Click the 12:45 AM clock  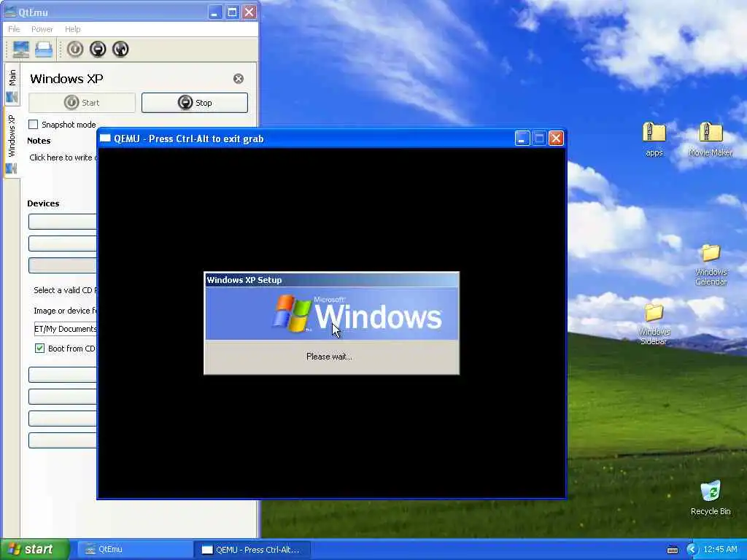(720, 550)
